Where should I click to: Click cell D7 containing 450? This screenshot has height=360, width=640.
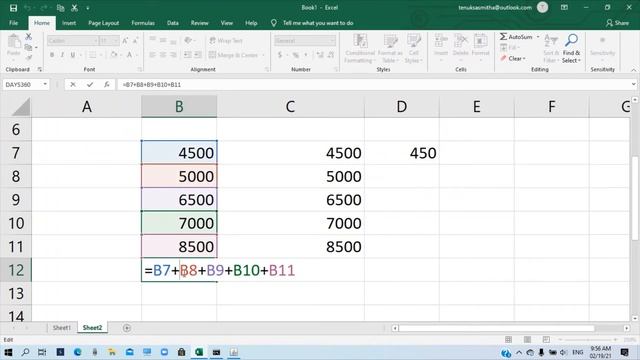pos(402,153)
